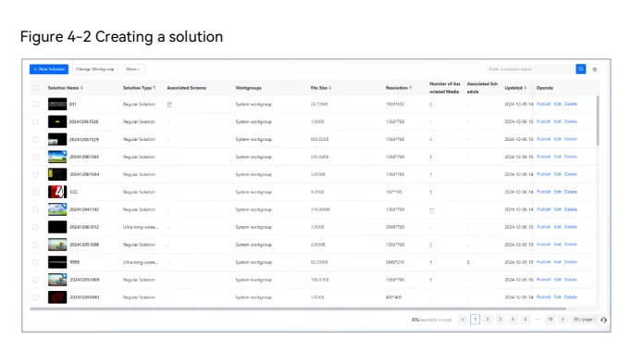The height and width of the screenshot is (353, 644).
Task: Delete solution 202412061012
Action: [x=571, y=227]
